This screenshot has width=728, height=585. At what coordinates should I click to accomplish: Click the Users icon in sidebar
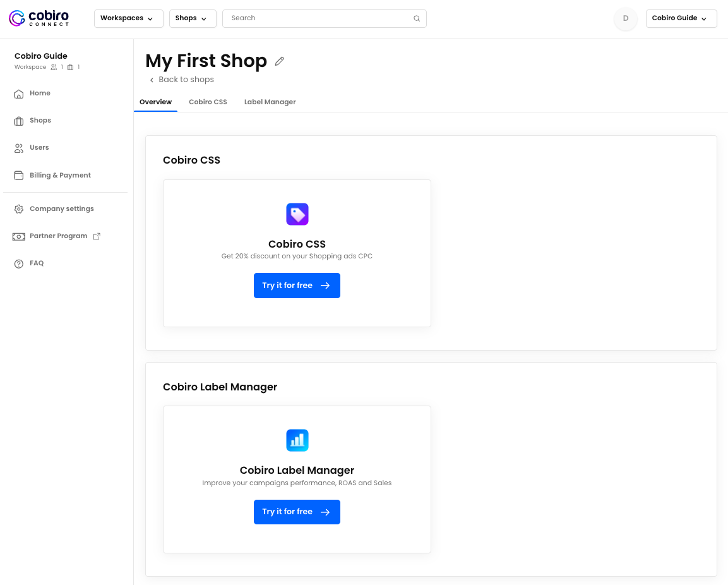point(18,148)
